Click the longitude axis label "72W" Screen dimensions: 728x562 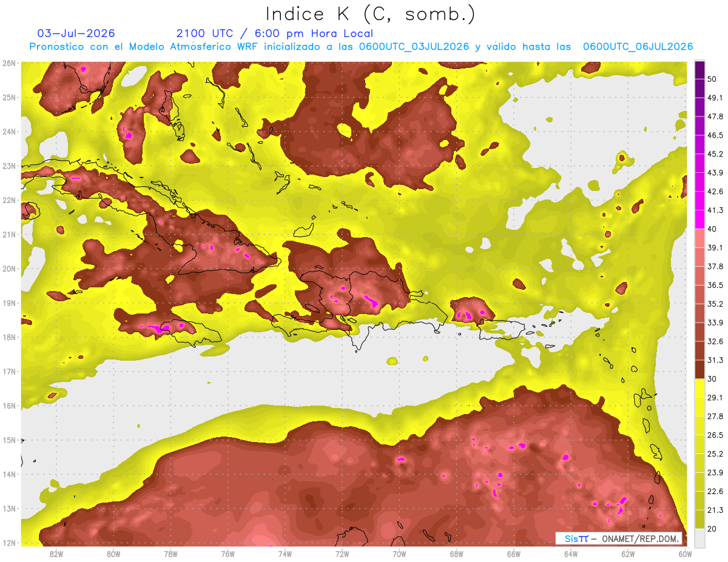(x=342, y=554)
